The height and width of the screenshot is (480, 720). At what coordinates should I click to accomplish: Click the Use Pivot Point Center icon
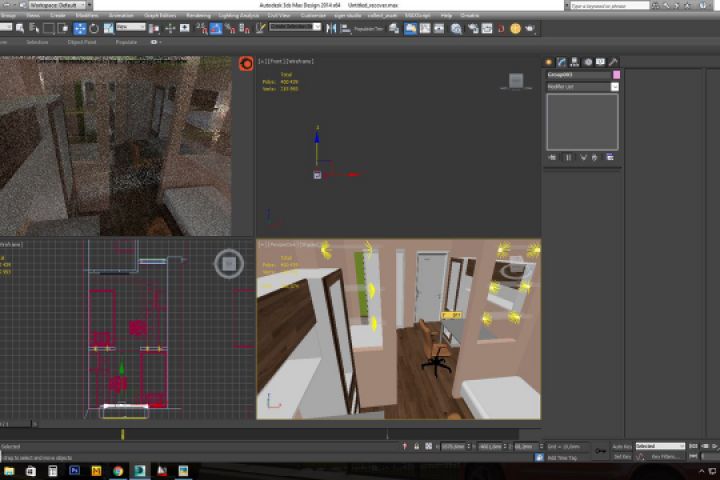coord(154,28)
